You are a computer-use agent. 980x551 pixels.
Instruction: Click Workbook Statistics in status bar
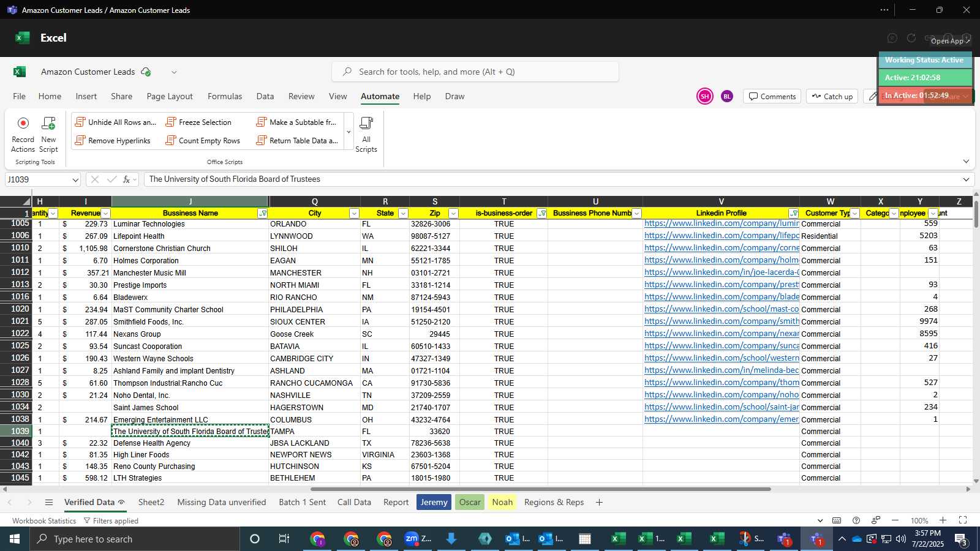click(x=44, y=521)
